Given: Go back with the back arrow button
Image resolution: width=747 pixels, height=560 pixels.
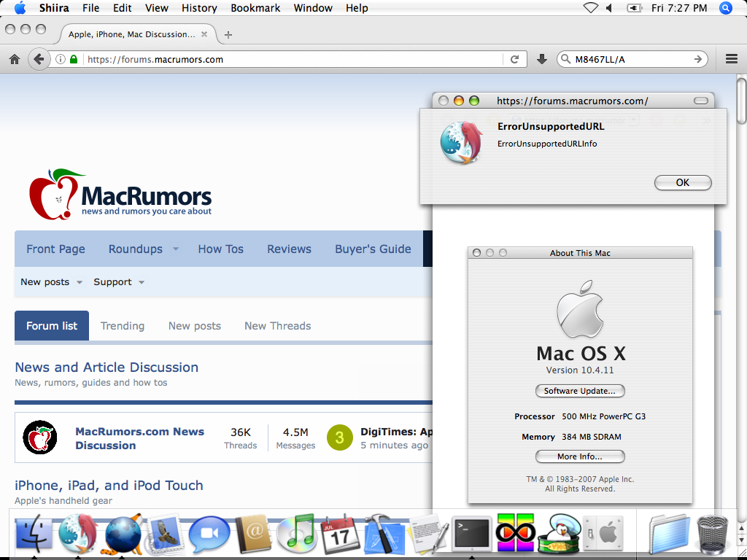Looking at the screenshot, I should (x=39, y=60).
